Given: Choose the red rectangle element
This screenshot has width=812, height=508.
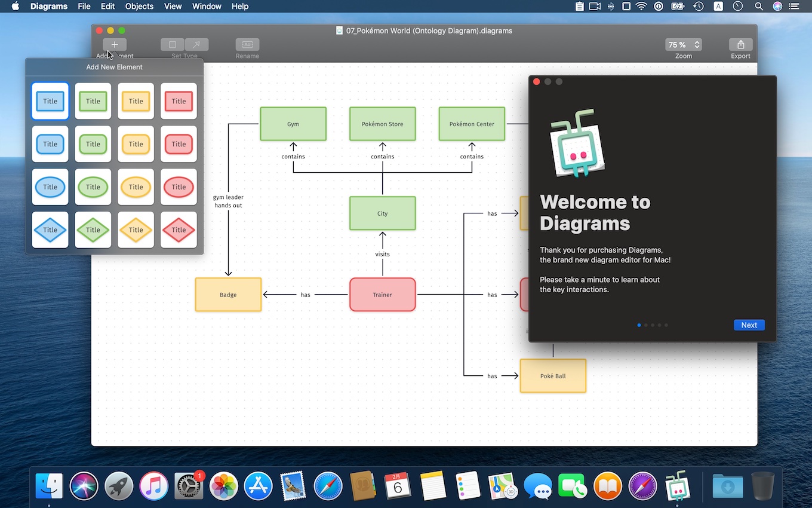Looking at the screenshot, I should [179, 101].
